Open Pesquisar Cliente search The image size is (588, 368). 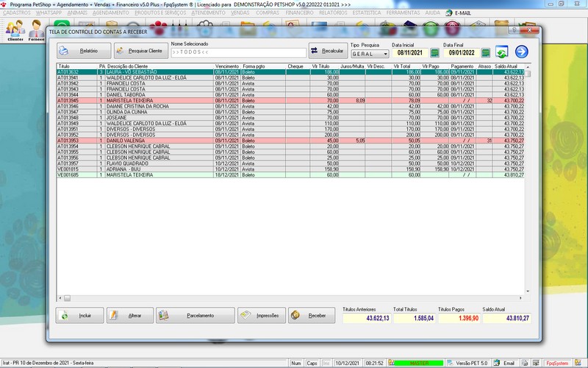click(139, 51)
